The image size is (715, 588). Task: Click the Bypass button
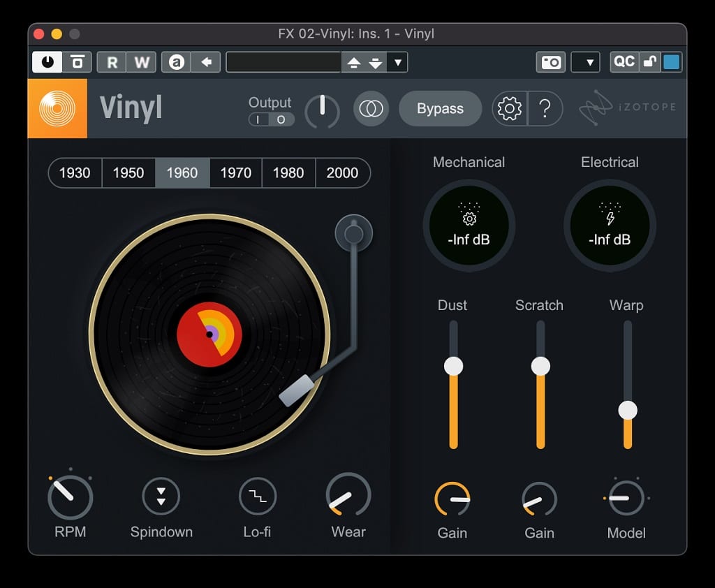coord(440,108)
